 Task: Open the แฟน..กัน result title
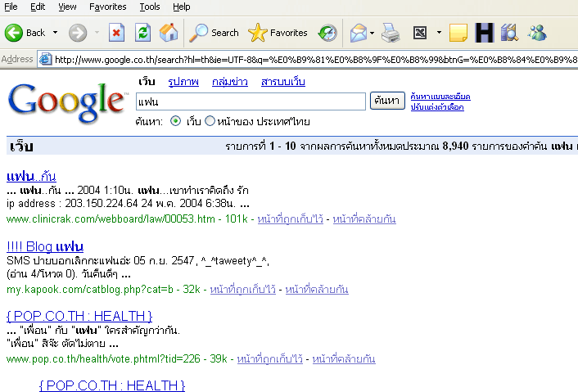(31, 176)
